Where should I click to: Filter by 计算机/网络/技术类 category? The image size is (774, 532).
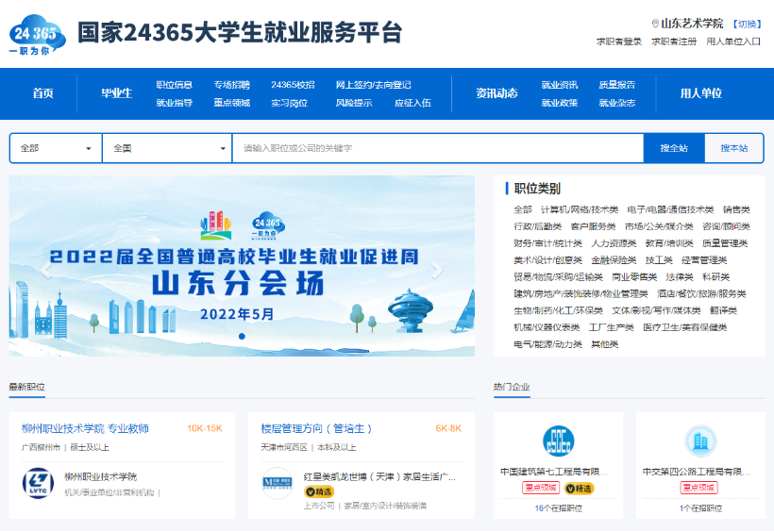580,209
